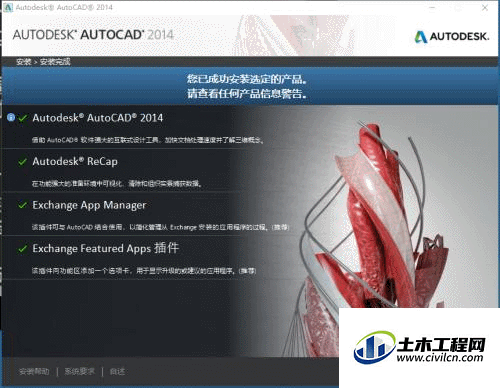Screen dimensions: 500x388
Task: Click the AutoCAD app icon in the title bar
Action: pyautogui.click(x=8, y=7)
